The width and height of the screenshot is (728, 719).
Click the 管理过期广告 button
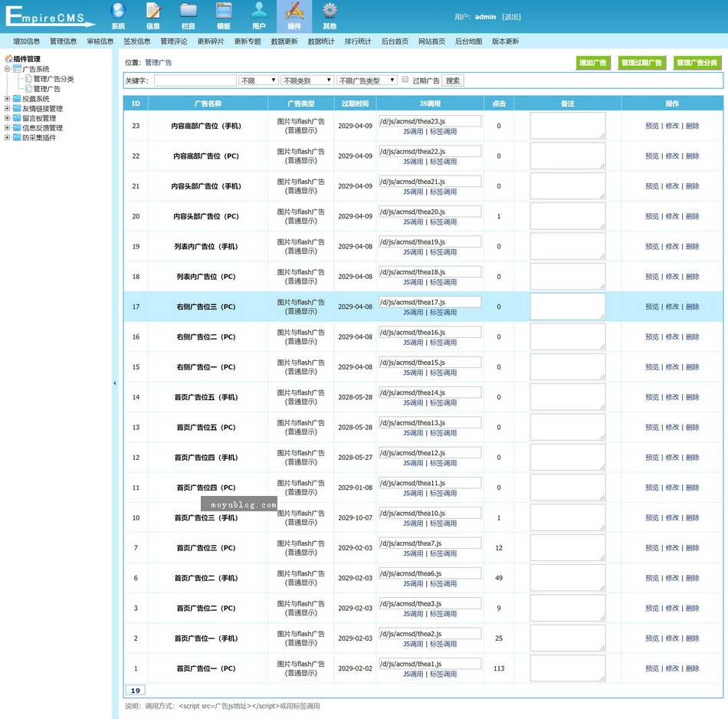[641, 63]
